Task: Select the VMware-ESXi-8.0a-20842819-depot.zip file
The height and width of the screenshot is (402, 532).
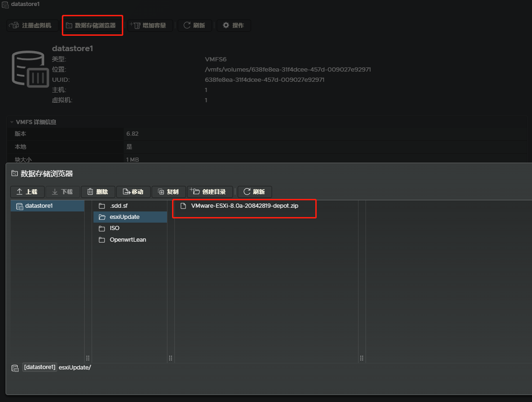Action: [x=244, y=206]
